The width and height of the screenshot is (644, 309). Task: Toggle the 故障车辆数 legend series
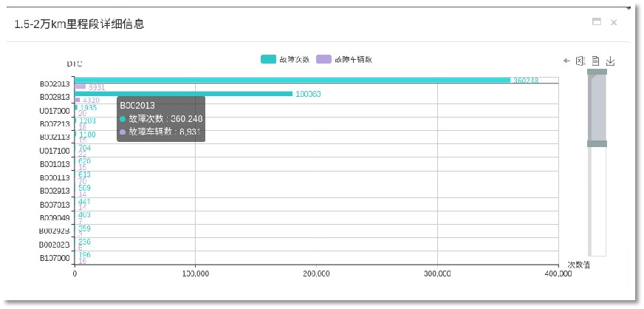[343, 59]
